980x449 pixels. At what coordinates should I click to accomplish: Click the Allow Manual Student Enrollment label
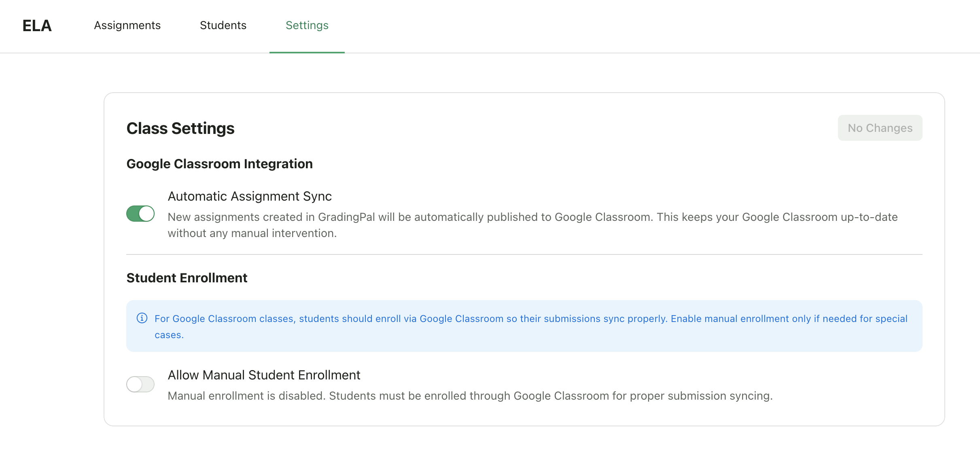point(263,375)
